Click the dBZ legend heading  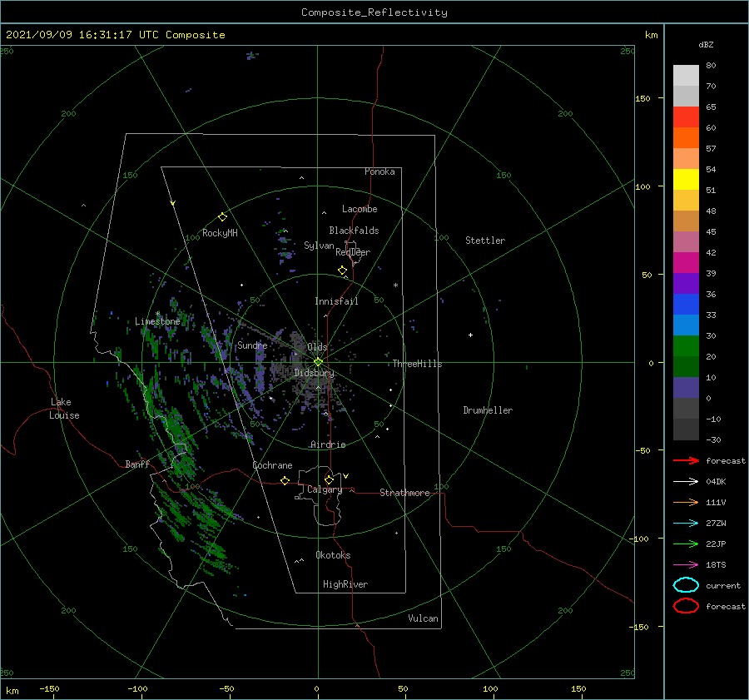coord(706,44)
